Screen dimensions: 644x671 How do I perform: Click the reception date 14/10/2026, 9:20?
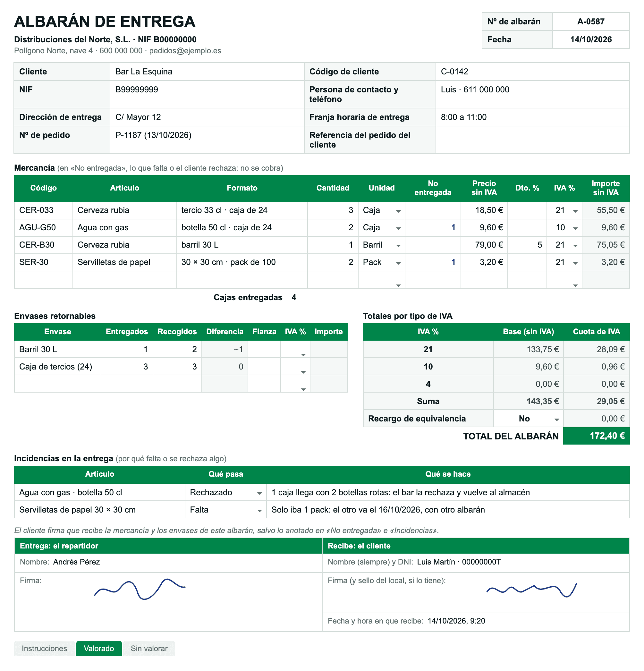click(456, 621)
